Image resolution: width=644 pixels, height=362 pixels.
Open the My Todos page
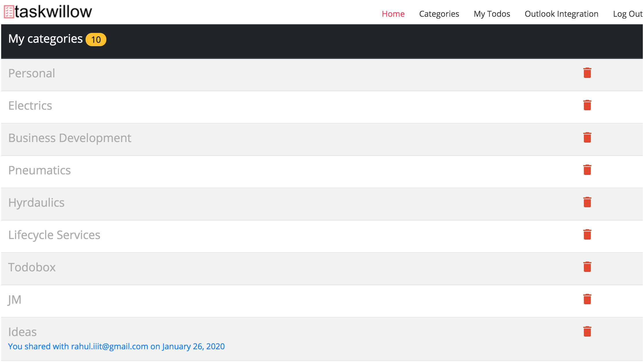(492, 14)
